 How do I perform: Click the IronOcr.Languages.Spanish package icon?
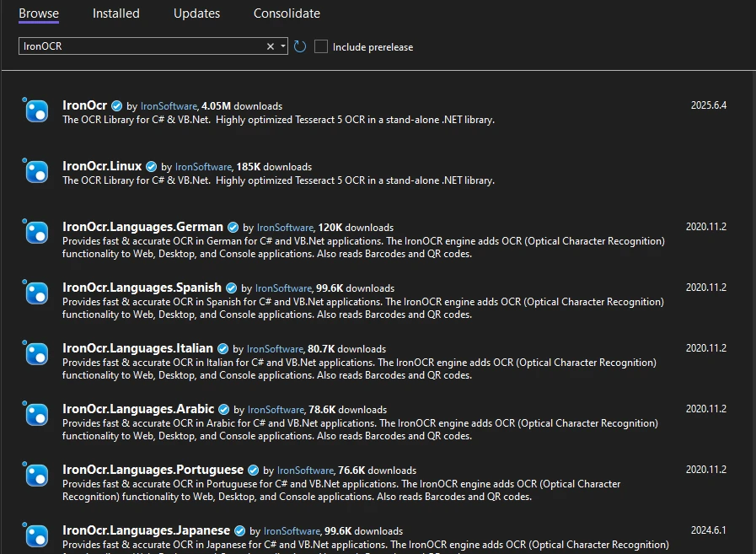point(36,293)
